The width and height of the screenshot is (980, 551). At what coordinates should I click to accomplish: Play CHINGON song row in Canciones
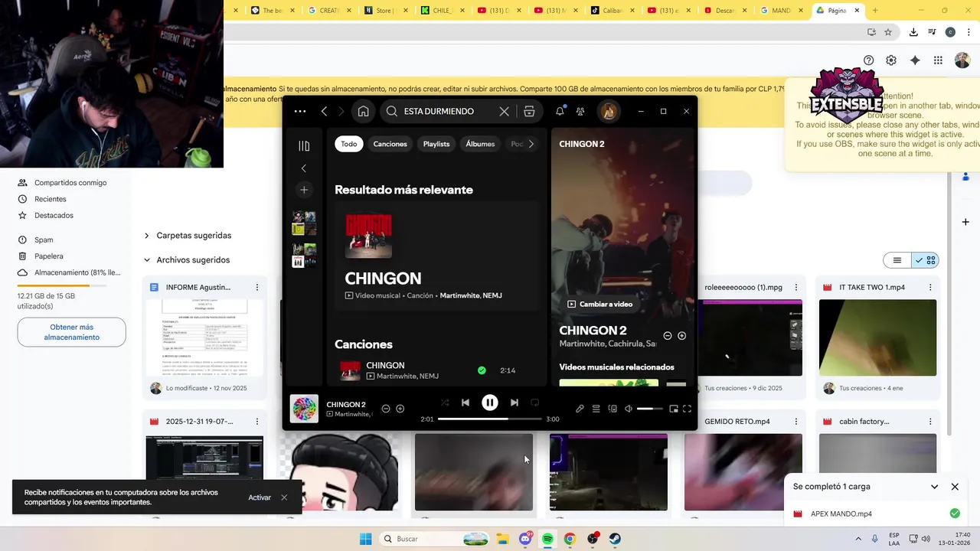(x=436, y=370)
